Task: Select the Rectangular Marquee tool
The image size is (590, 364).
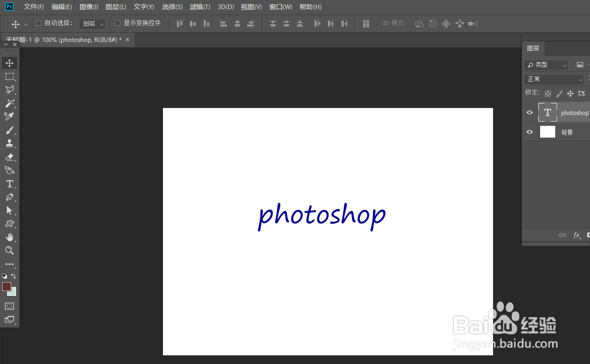Action: [9, 77]
